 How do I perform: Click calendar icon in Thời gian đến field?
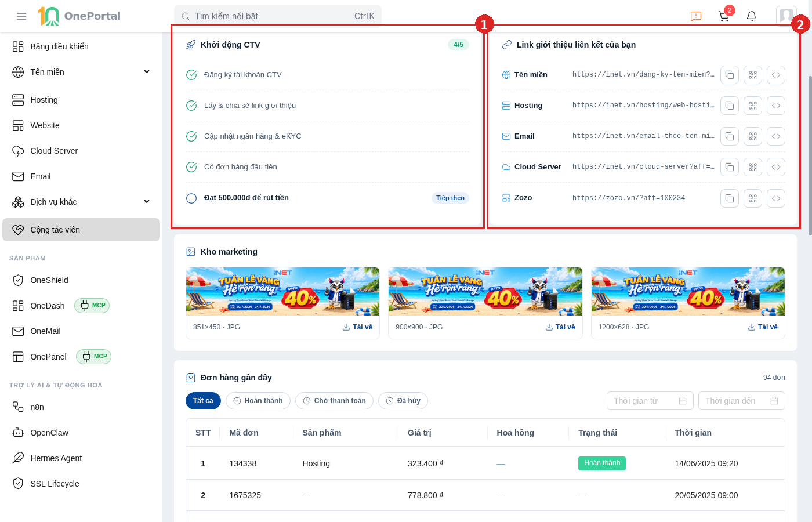coord(774,401)
